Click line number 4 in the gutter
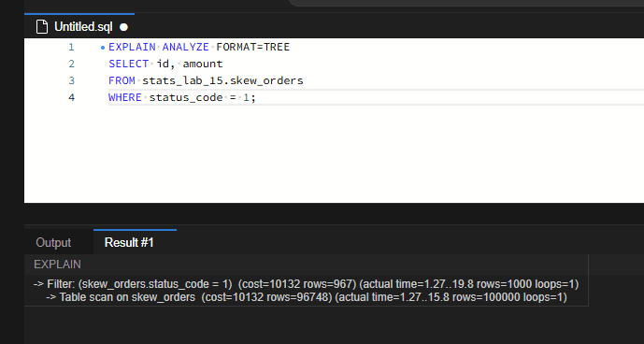Screen dimensions: 644x344 71,97
